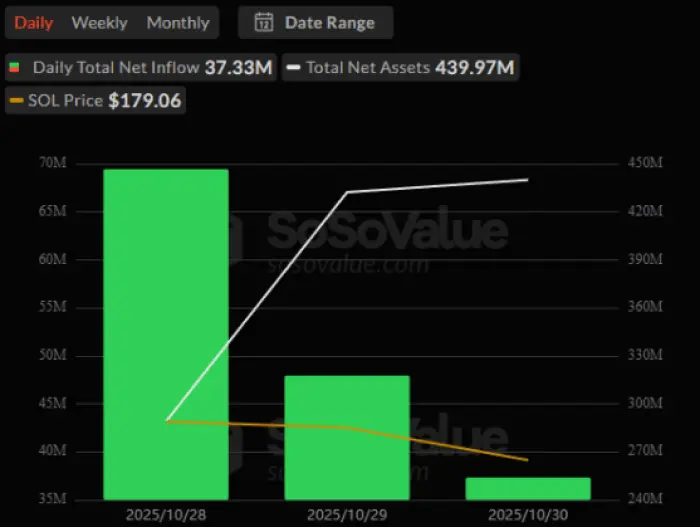Click the orange SOL price line endpoint
Image resolution: width=700 pixels, height=527 pixels.
(527, 460)
